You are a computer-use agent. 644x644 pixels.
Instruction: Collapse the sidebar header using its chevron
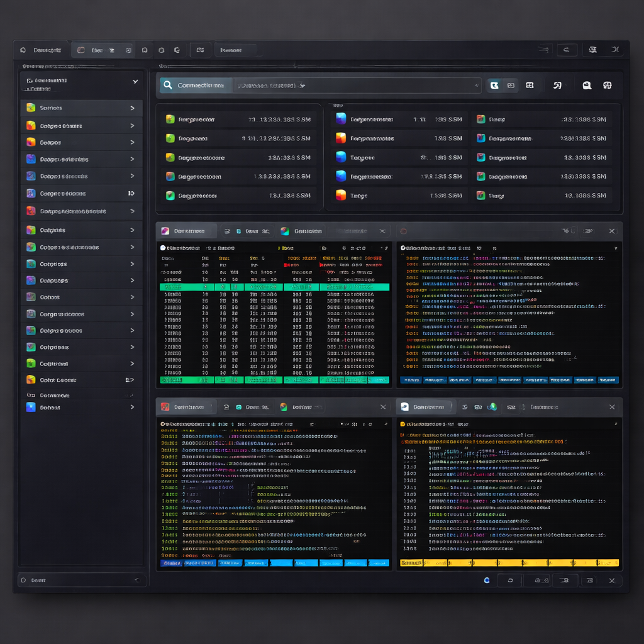135,81
